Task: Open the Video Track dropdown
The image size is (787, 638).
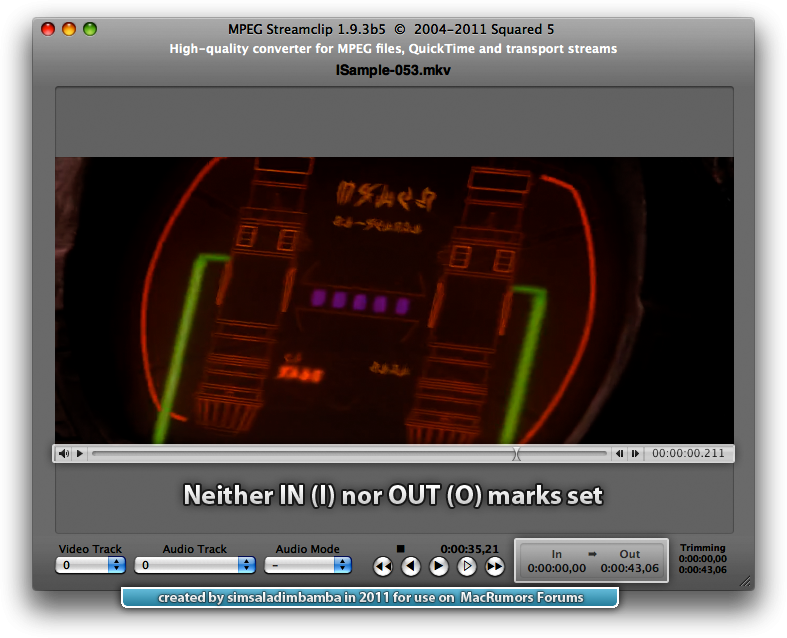Action: 90,565
